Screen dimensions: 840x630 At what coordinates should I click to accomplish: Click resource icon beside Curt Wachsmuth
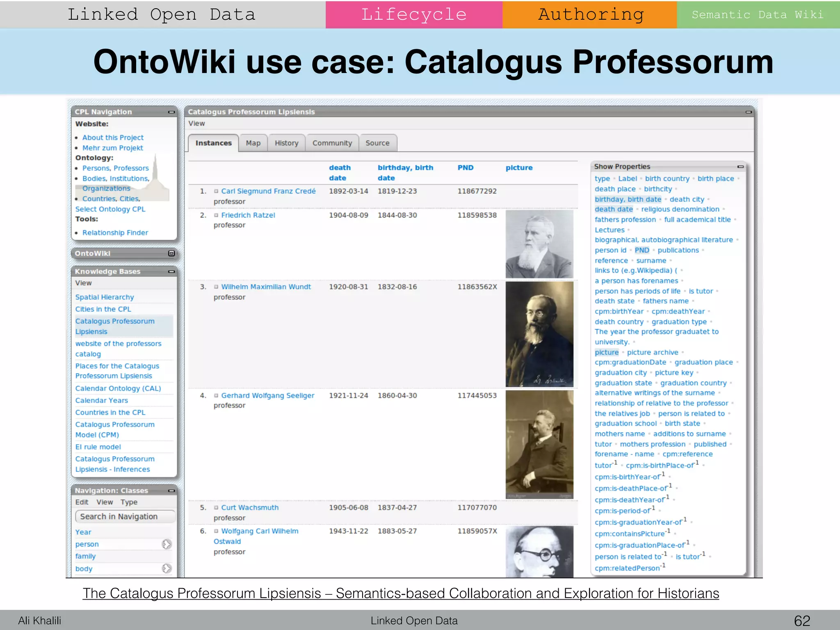click(216, 508)
